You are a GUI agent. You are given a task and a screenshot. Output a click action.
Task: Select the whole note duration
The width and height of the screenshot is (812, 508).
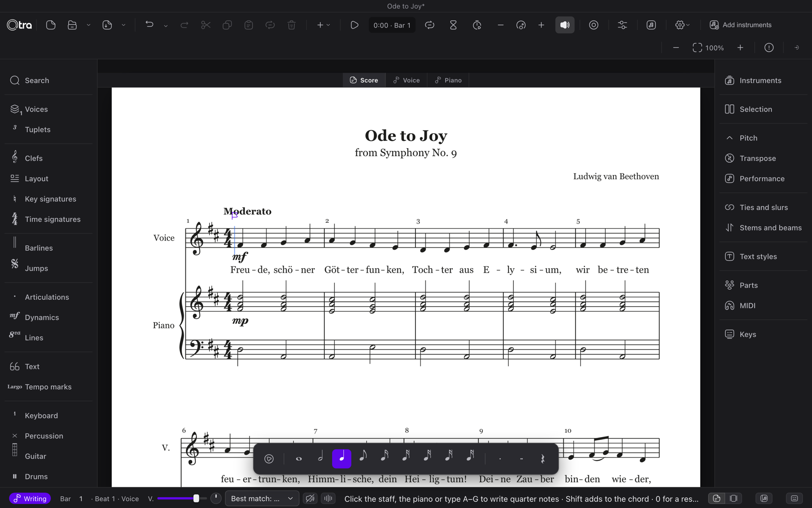tap(299, 459)
